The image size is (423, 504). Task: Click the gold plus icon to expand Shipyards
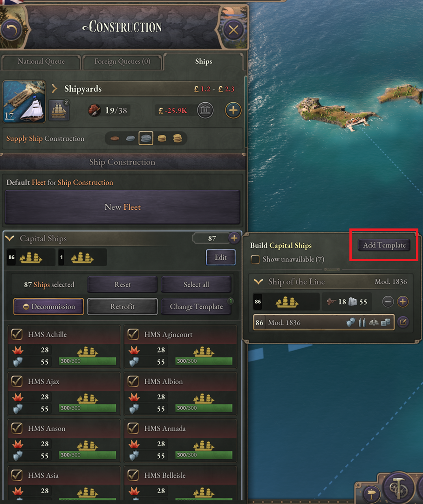tap(233, 110)
